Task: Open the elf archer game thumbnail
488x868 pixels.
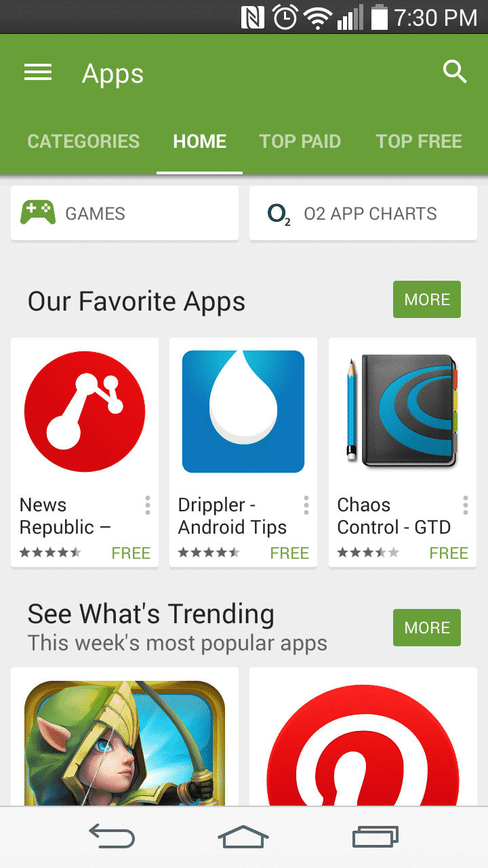Action: (x=125, y=743)
